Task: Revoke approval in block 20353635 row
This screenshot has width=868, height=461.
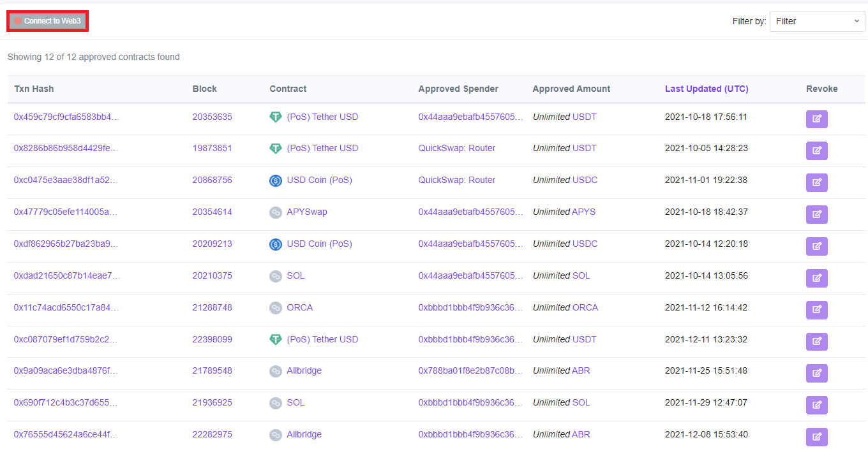Action: (816, 119)
